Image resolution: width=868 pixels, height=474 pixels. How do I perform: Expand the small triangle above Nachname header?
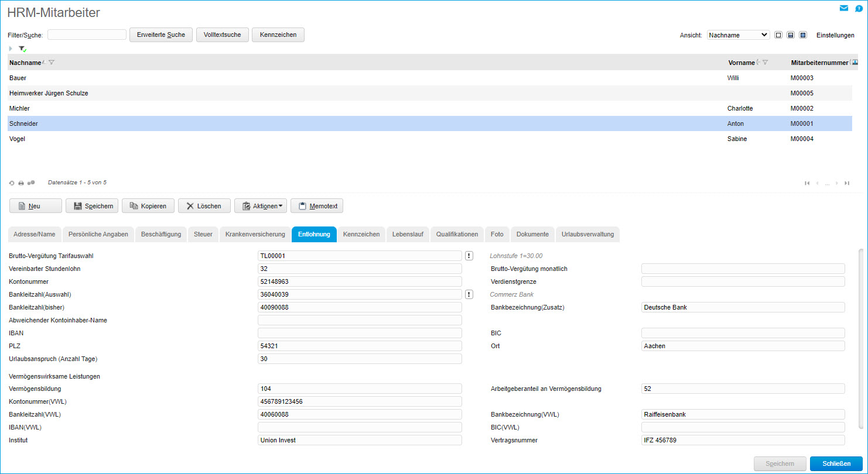click(11, 49)
